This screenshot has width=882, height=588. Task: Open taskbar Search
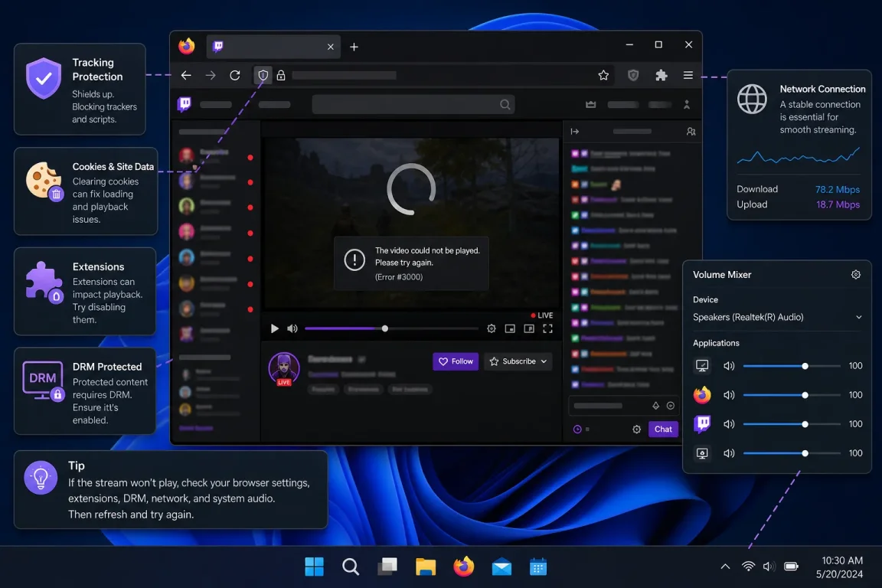click(351, 567)
